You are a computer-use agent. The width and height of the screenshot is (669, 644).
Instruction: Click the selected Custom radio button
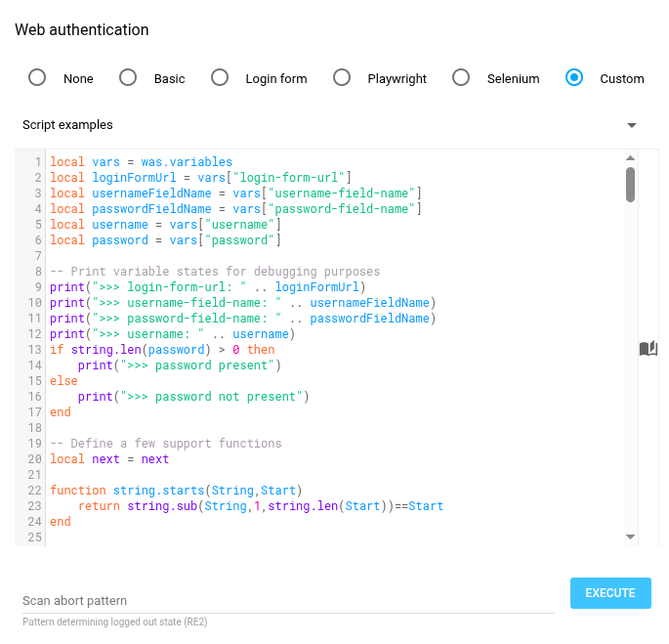[x=574, y=78]
